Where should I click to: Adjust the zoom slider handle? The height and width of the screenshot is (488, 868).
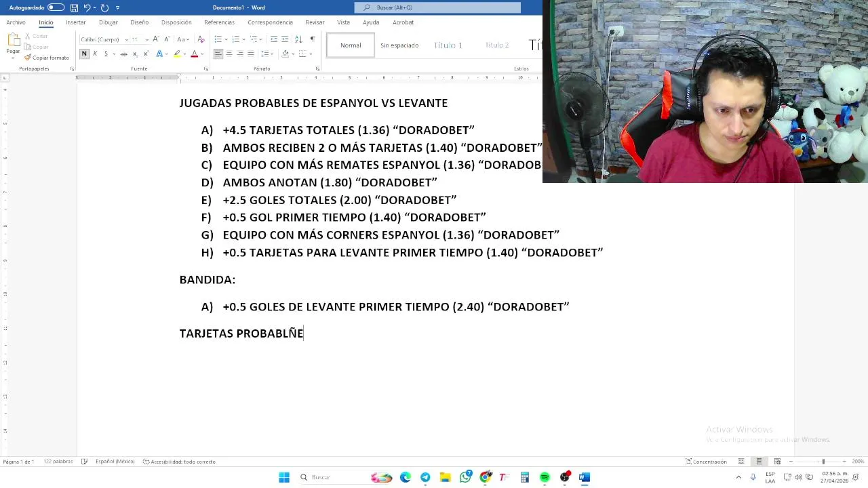tap(823, 462)
